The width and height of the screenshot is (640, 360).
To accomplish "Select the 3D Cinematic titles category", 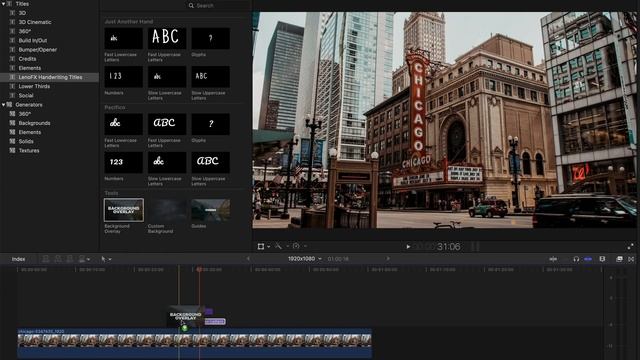I will (x=35, y=22).
